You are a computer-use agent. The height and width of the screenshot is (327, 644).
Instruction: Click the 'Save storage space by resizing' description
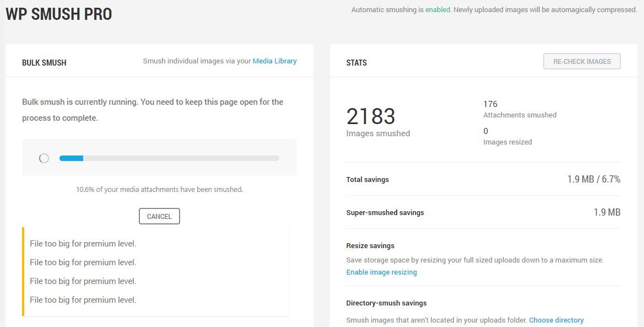click(475, 260)
